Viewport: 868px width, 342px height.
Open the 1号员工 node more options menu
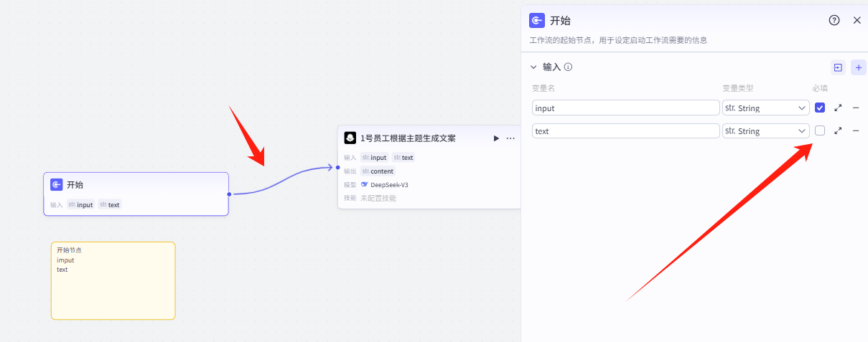coord(510,138)
